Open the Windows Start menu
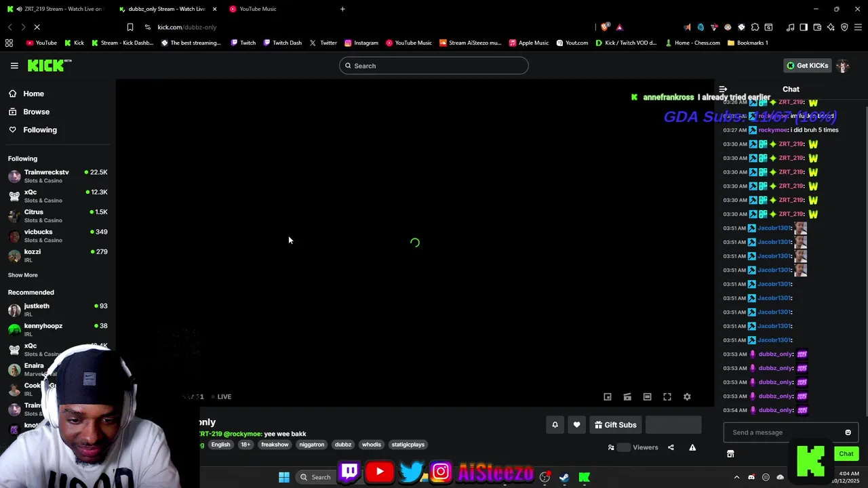868x488 pixels. pyautogui.click(x=284, y=477)
